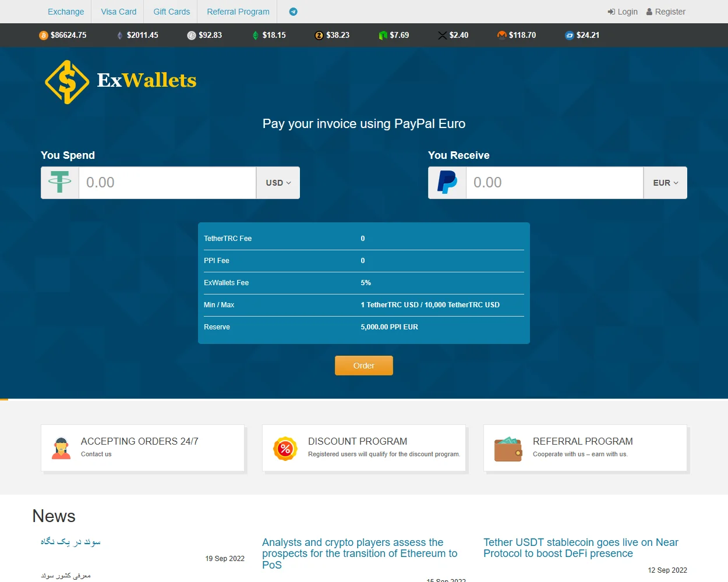
Task: Click the TetherTRC Fee row label
Action: tap(228, 239)
